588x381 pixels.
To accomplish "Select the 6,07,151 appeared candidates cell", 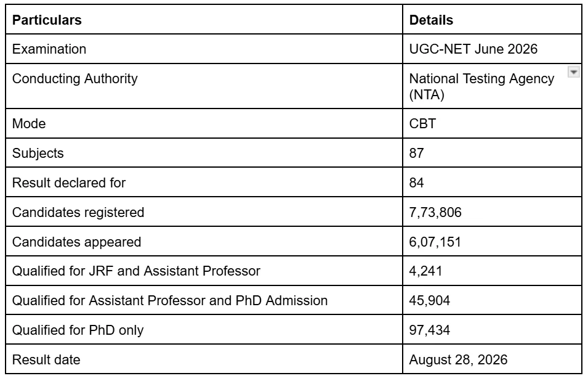I will pyautogui.click(x=492, y=242).
